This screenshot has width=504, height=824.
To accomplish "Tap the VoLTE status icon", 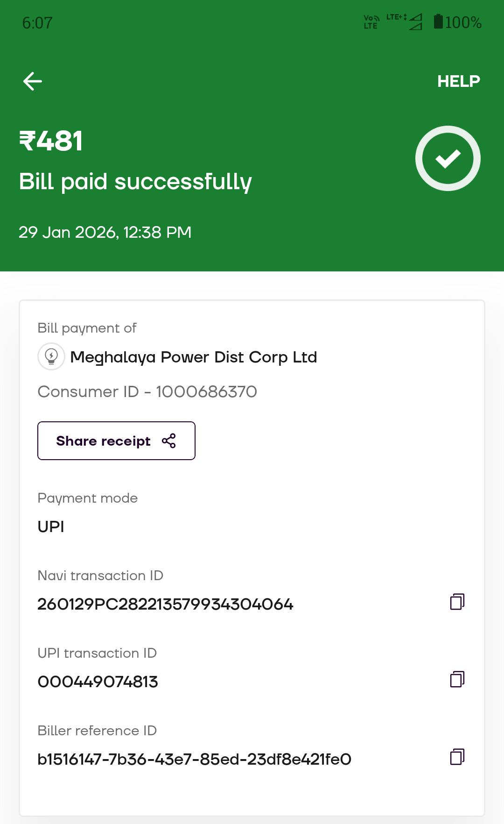I will click(371, 22).
